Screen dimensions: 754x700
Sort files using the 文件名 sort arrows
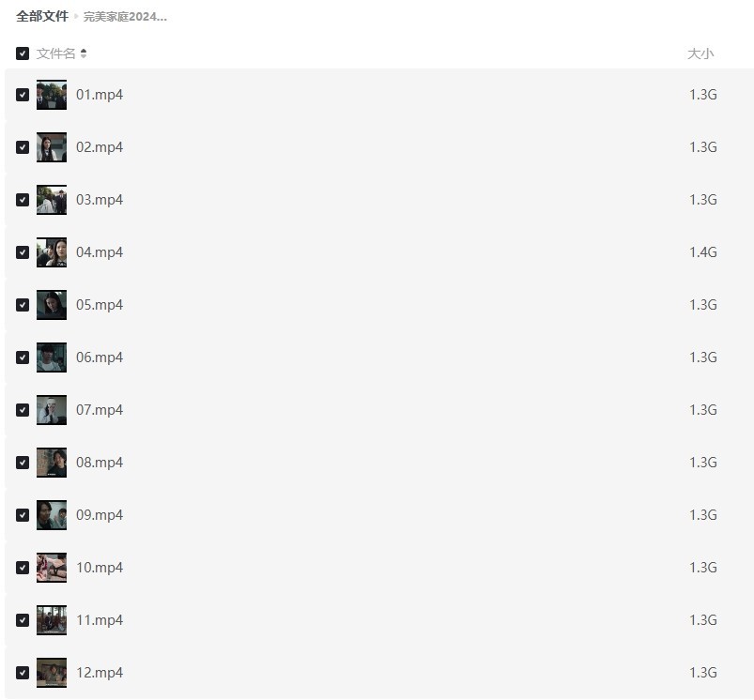tap(84, 53)
